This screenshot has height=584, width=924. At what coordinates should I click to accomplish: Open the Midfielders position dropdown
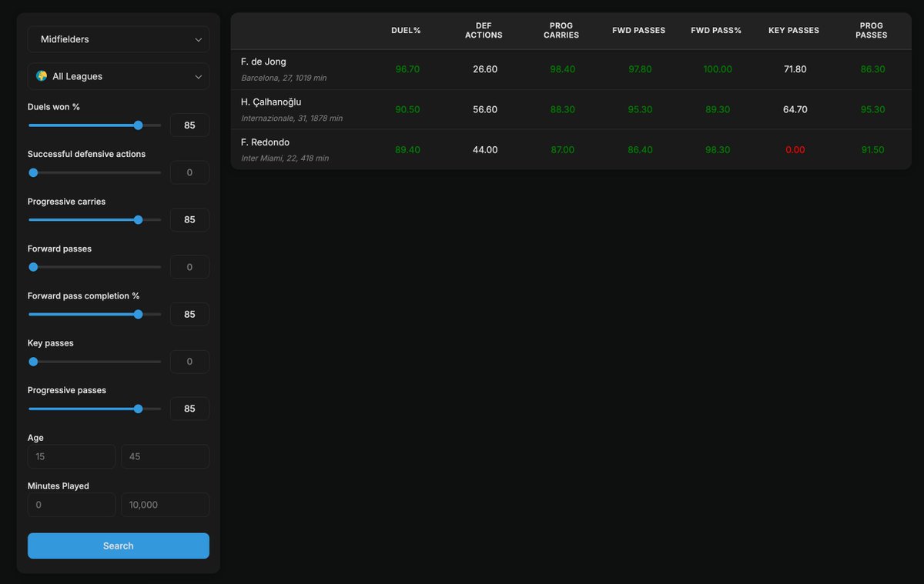[x=119, y=39]
